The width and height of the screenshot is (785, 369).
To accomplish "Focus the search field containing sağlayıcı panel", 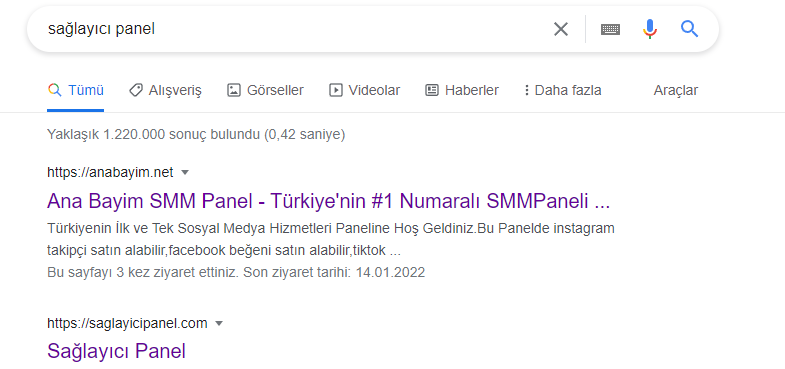I will [295, 29].
